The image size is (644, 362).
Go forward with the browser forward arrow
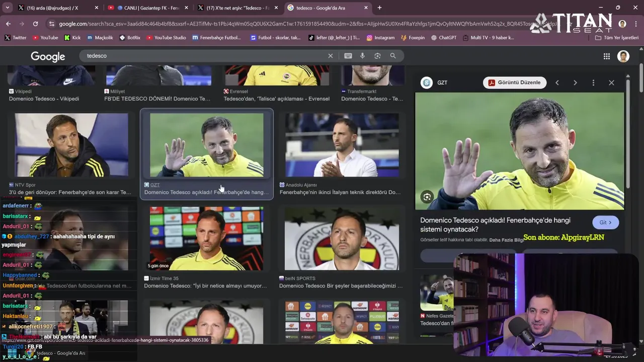22,24
